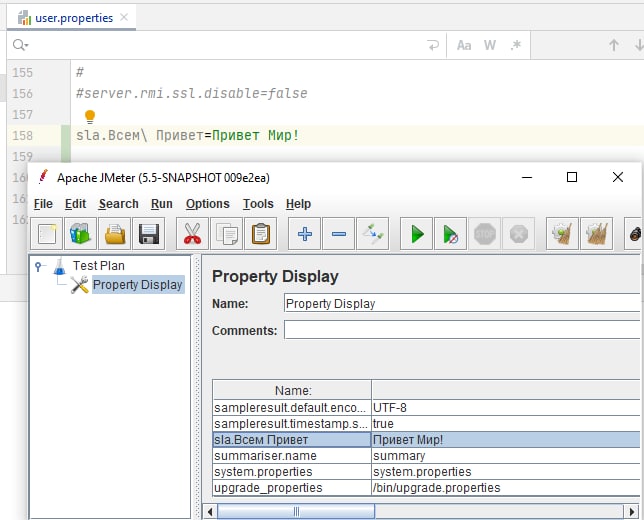Click the Open folder icon in JMeter

tap(115, 234)
